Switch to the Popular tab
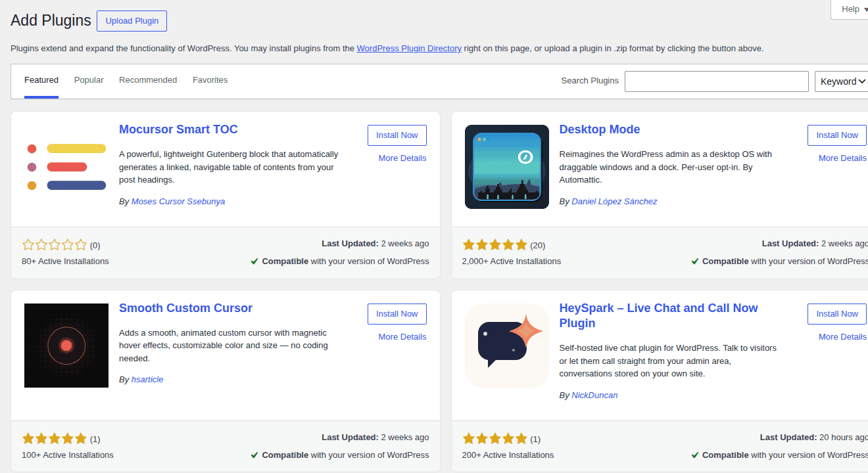 click(89, 80)
